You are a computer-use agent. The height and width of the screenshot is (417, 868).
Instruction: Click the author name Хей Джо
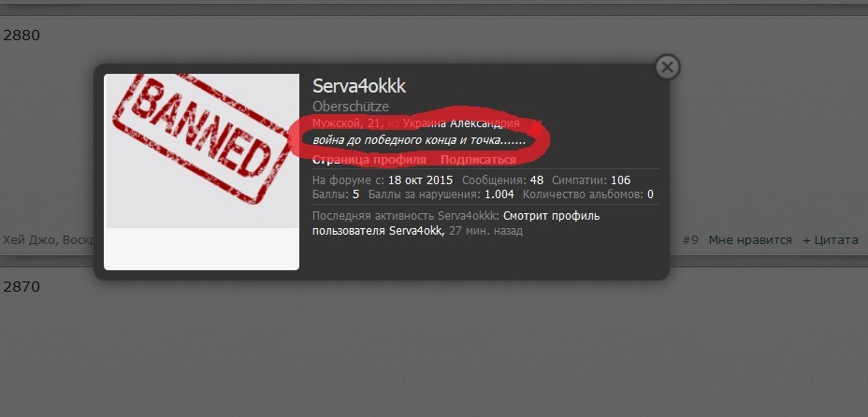click(x=30, y=240)
